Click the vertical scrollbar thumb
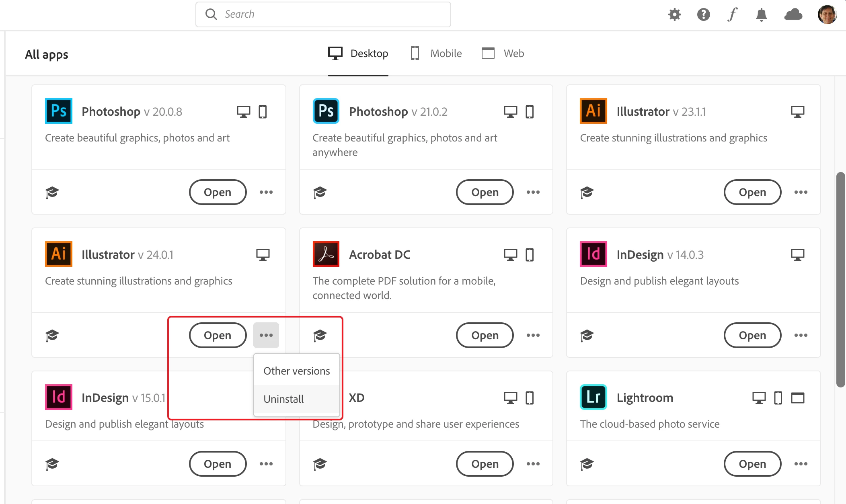The width and height of the screenshot is (846, 504). click(x=840, y=279)
